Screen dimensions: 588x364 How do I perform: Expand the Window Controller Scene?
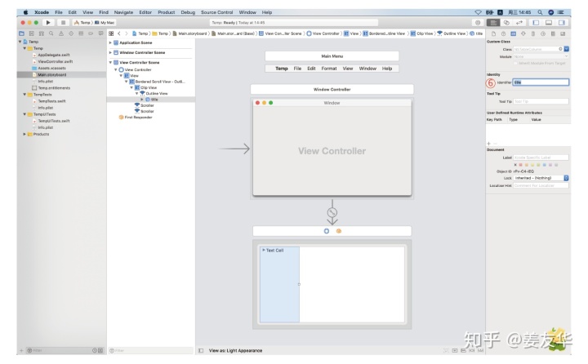pos(110,52)
